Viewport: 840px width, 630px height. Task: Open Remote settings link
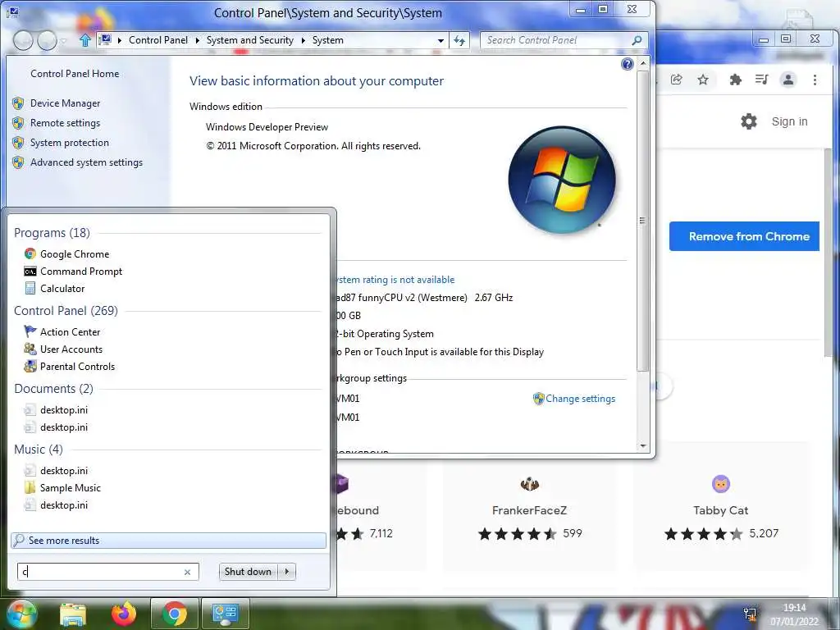point(65,123)
